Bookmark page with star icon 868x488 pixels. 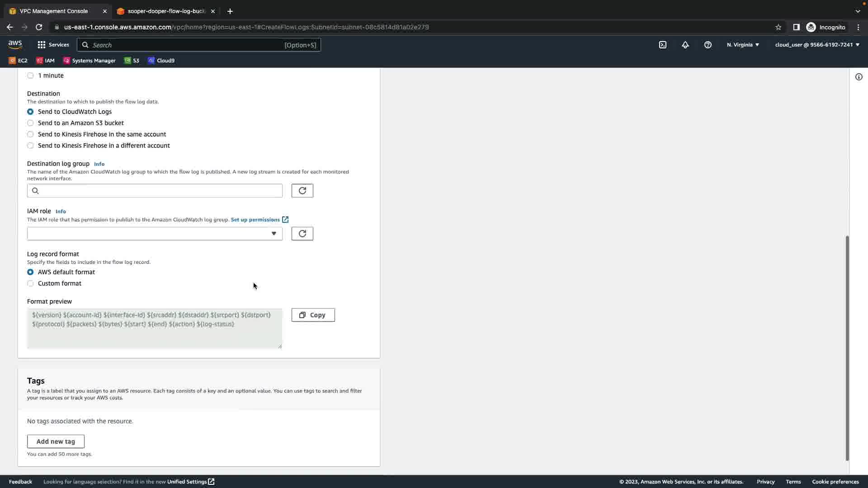tap(778, 27)
